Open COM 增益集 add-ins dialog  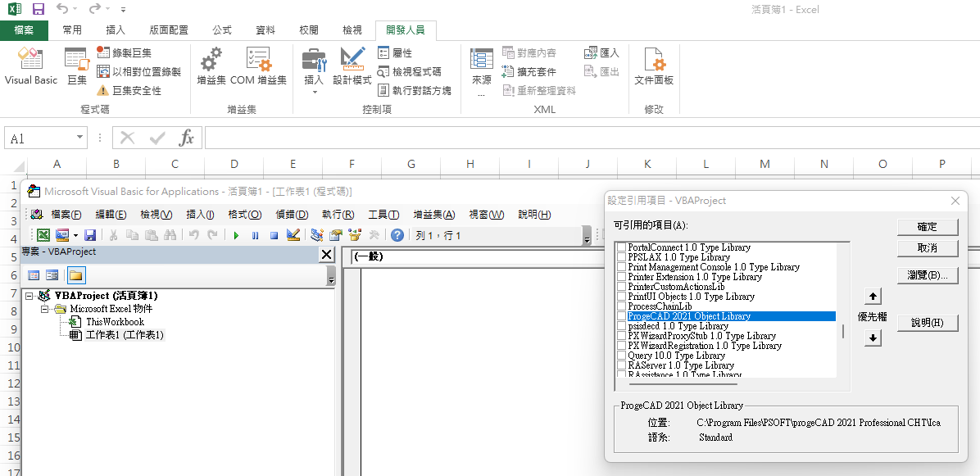[x=258, y=67]
